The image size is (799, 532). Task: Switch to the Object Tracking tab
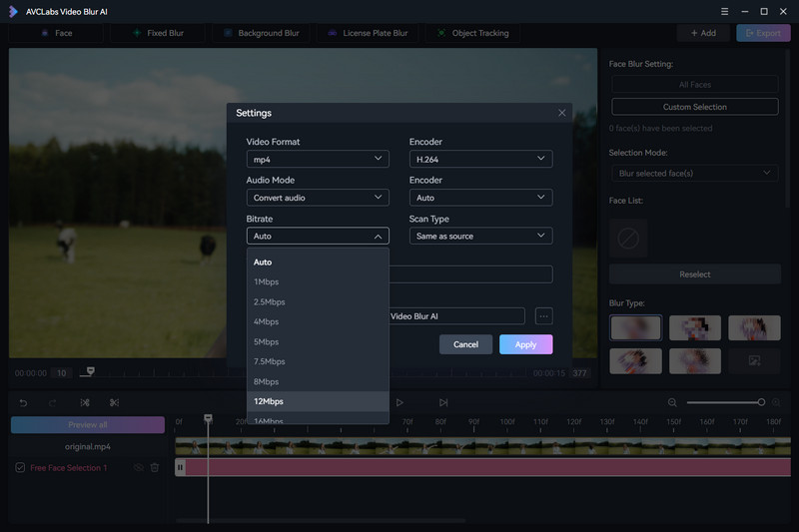(473, 33)
